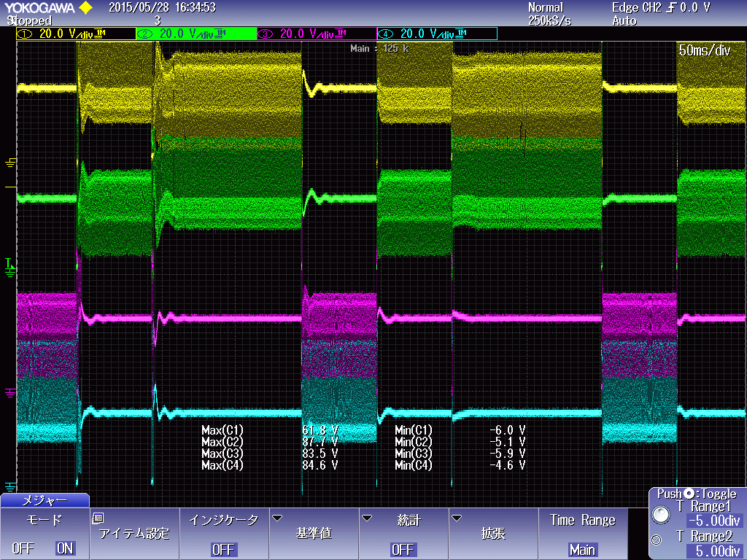This screenshot has height=560, width=747.
Task: Click the Max(C1) 61.8 V measurement
Action: click(270, 430)
